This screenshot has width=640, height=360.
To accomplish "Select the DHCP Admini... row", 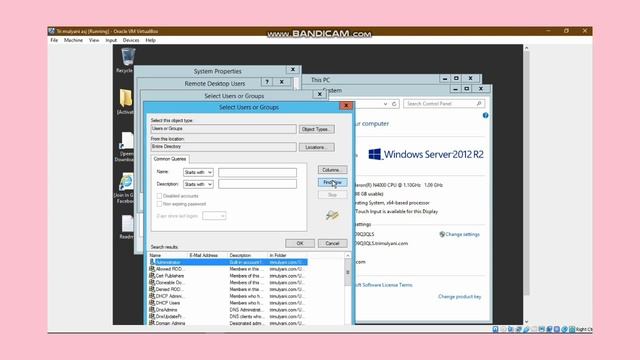I will [228, 296].
